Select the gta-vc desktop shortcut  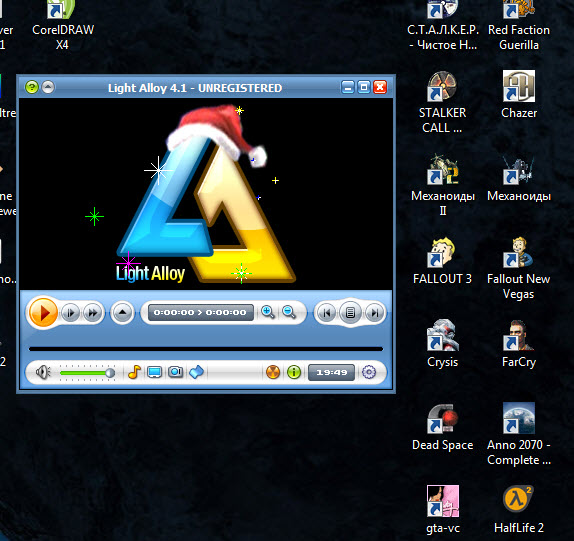[443, 510]
